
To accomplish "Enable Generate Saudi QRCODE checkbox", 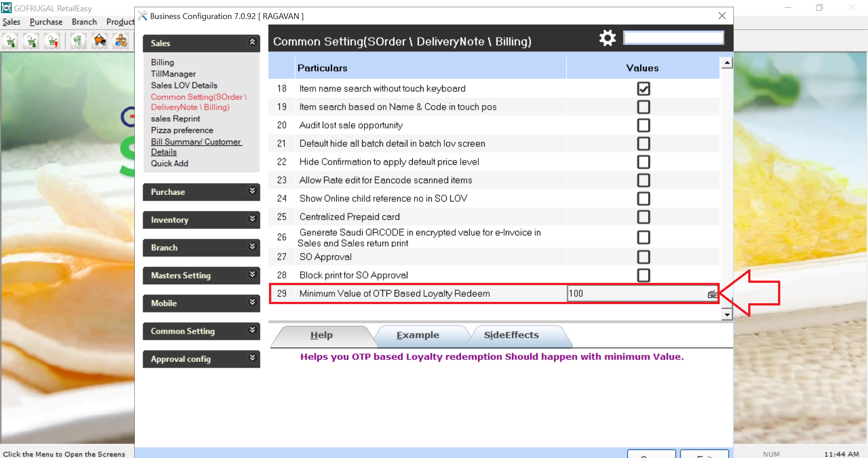I will [643, 237].
